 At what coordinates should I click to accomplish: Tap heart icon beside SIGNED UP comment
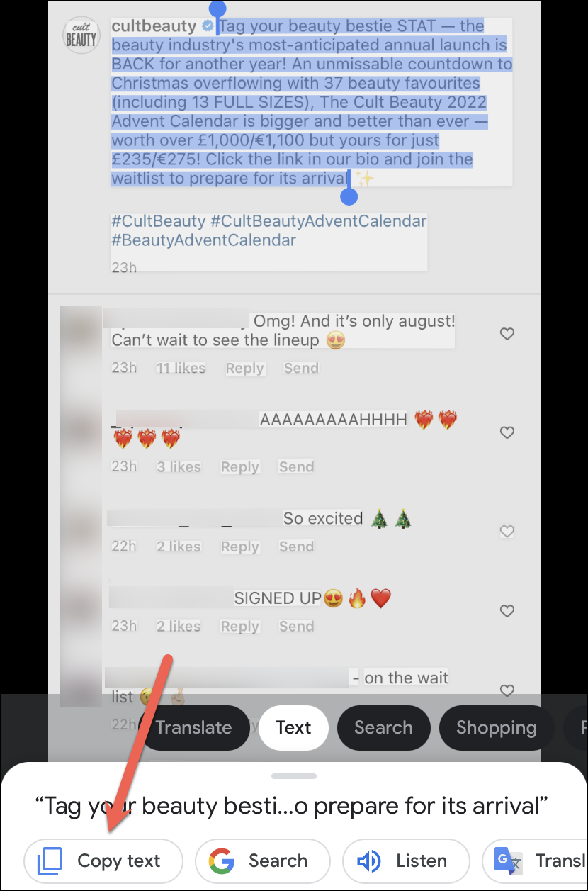click(x=507, y=610)
